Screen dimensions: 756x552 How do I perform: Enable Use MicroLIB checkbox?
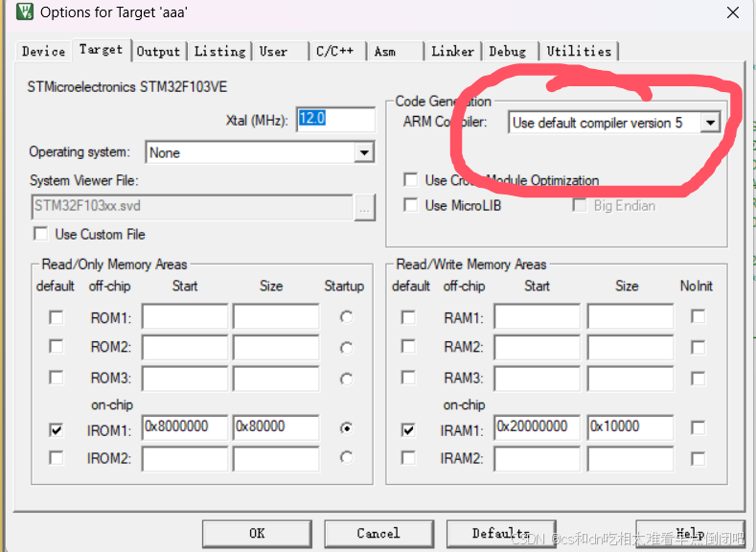[411, 205]
